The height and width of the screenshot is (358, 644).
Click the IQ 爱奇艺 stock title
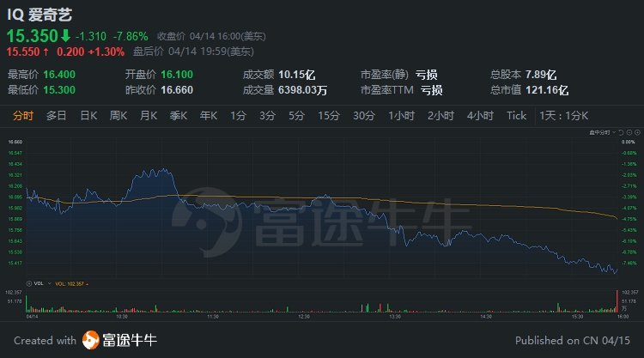point(39,15)
